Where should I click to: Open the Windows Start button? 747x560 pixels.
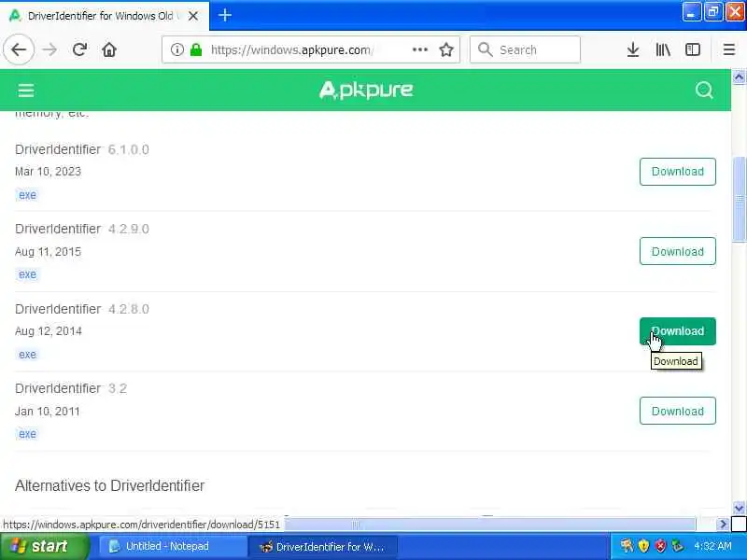pos(44,546)
